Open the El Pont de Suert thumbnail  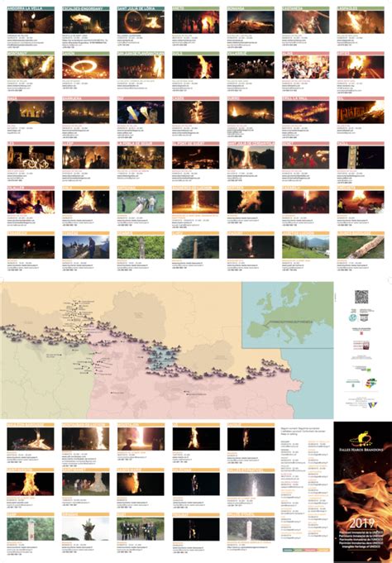196,157
